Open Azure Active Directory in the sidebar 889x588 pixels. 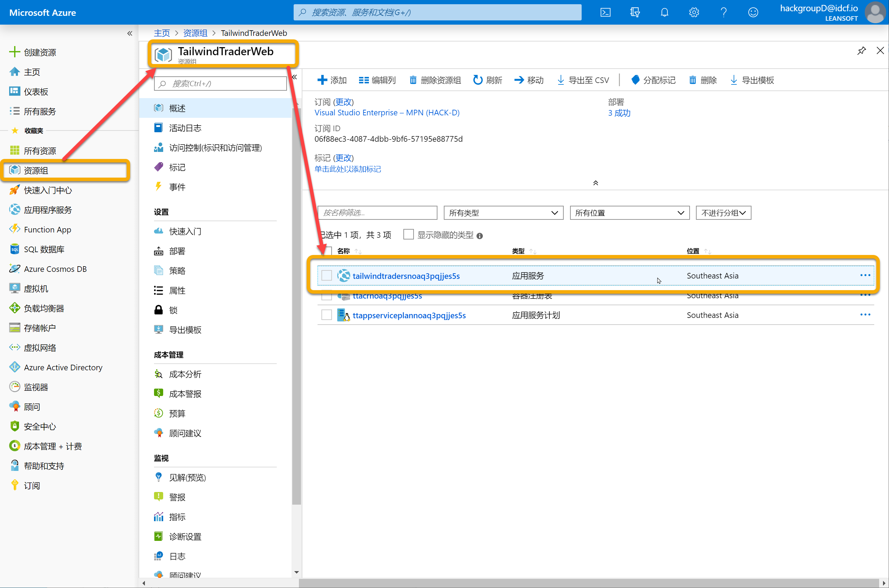(x=56, y=367)
